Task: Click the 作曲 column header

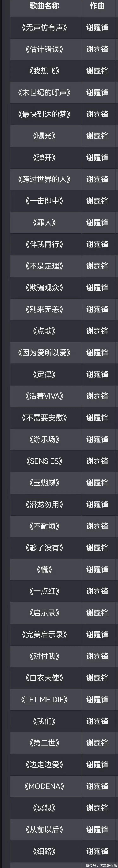Action: tap(97, 6)
